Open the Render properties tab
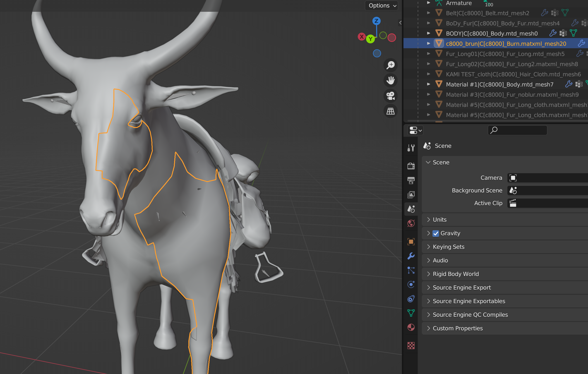Image resolution: width=588 pixels, height=374 pixels. click(x=411, y=166)
